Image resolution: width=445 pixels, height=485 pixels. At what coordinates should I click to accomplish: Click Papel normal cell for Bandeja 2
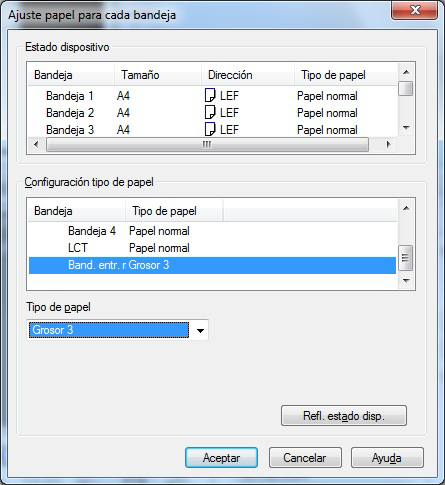pyautogui.click(x=327, y=113)
